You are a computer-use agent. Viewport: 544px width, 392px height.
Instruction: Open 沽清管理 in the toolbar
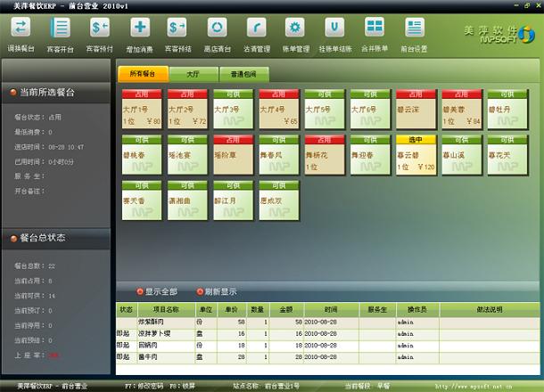coord(256,29)
